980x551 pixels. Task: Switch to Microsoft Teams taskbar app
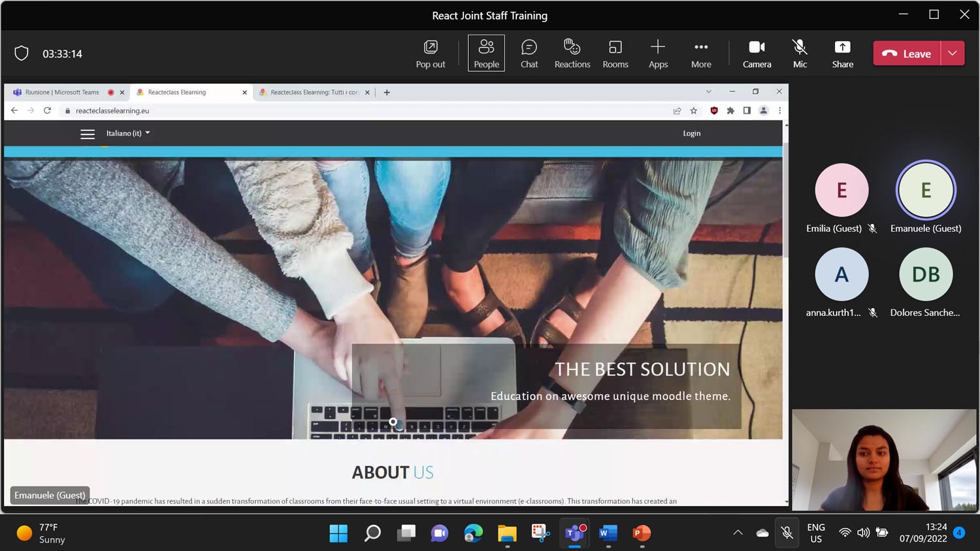pyautogui.click(x=575, y=533)
